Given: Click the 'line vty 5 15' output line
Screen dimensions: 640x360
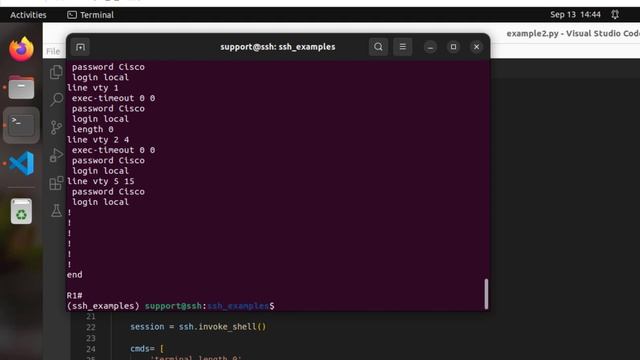Looking at the screenshot, I should pos(100,181).
